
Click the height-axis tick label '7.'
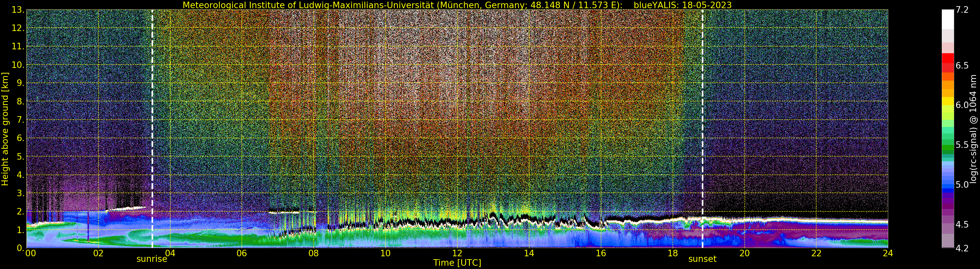[x=21, y=120]
